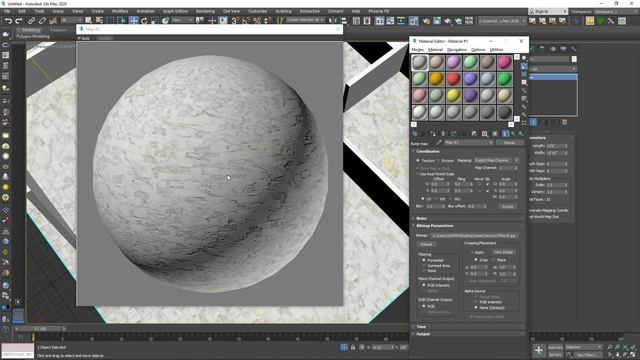Click the Rotate button in Coordinates

click(507, 207)
